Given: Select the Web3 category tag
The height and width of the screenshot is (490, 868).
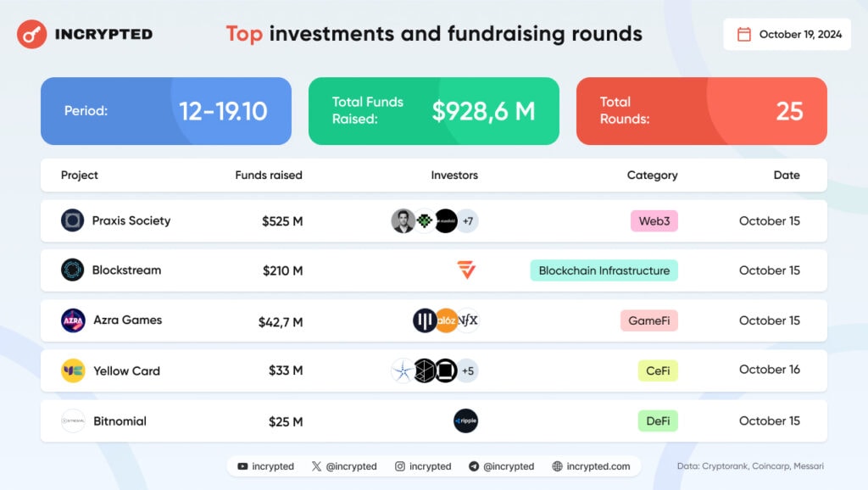Looking at the screenshot, I should pos(654,221).
